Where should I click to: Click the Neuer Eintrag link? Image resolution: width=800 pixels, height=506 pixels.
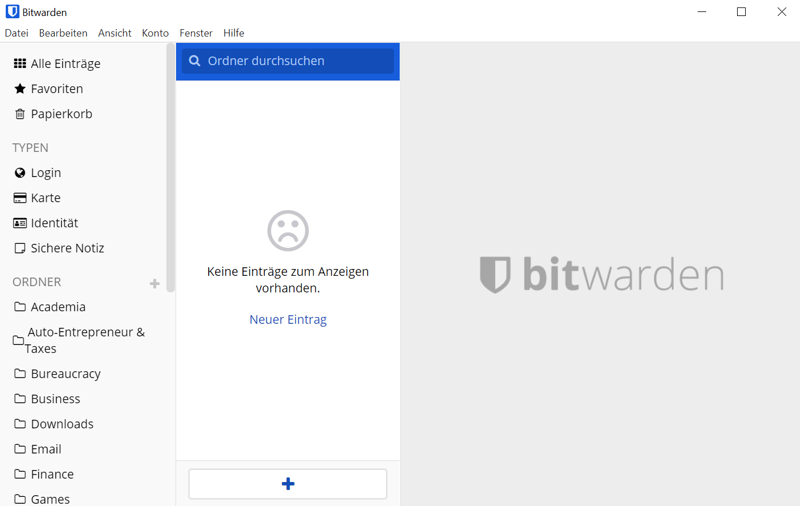288,319
